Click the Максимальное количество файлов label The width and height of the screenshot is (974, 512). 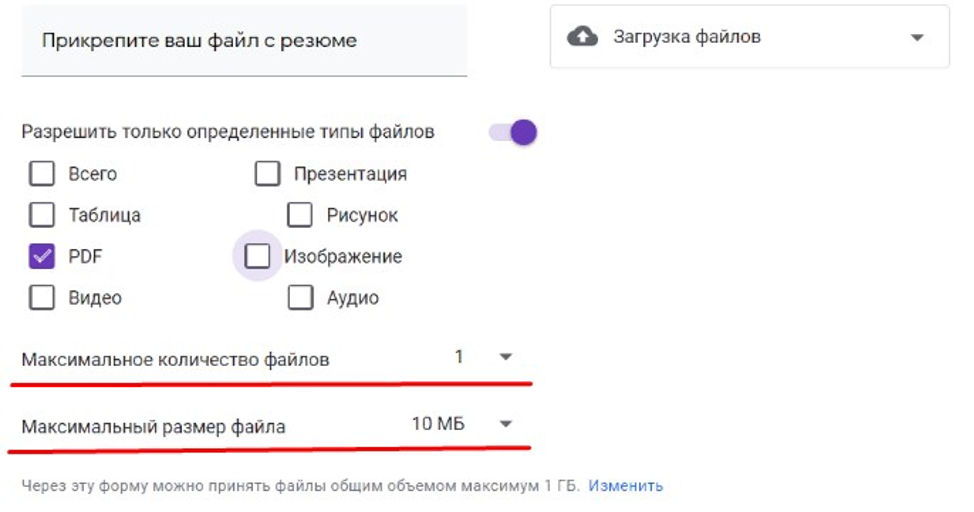click(175, 359)
